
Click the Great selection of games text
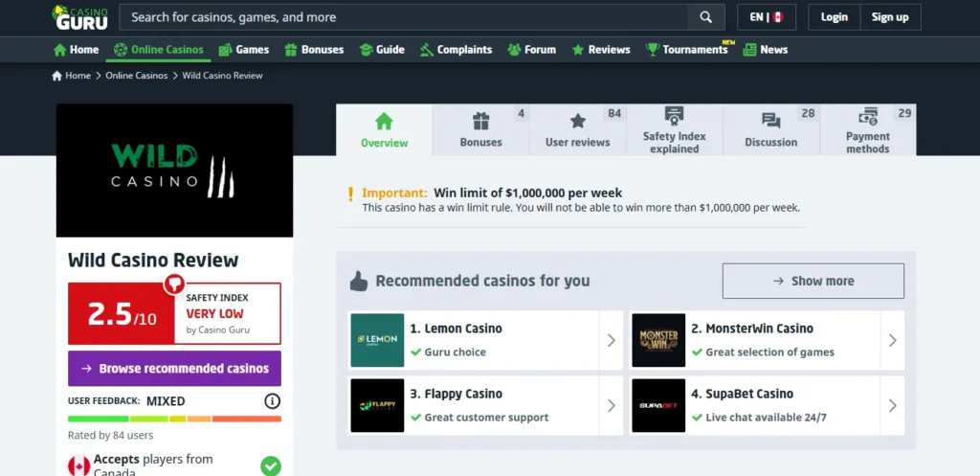[770, 352]
